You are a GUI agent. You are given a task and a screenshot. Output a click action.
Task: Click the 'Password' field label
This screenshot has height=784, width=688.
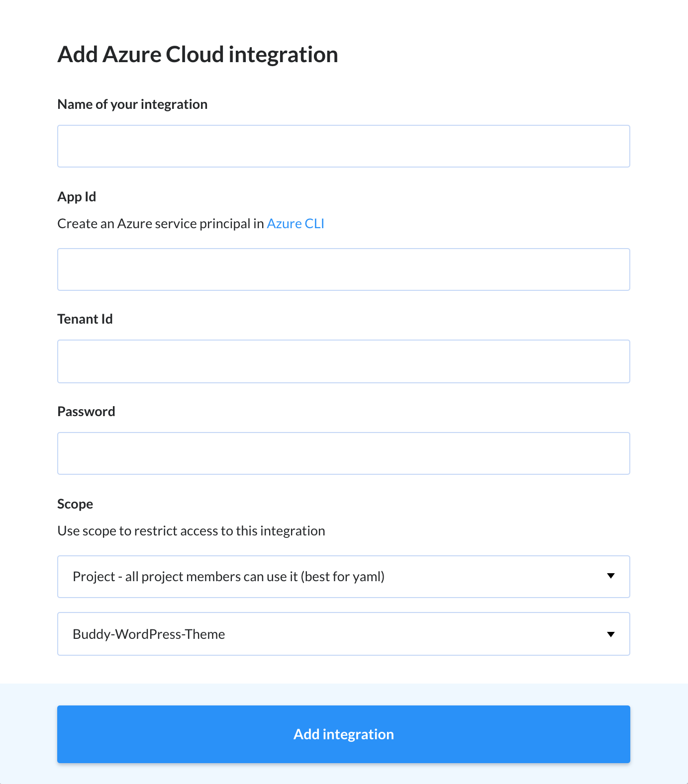86,412
